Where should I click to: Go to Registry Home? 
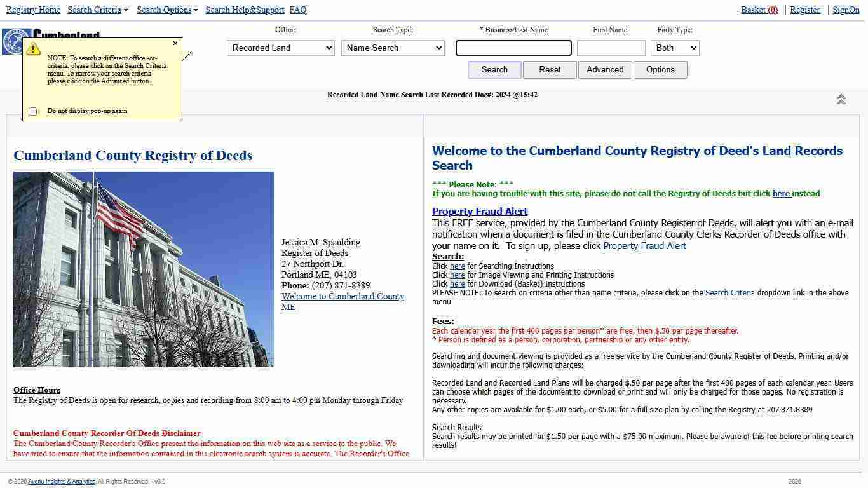33,10
